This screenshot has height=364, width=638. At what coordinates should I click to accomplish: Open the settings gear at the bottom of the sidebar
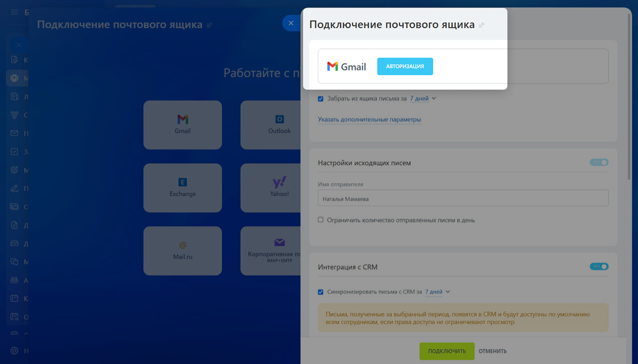point(14,351)
